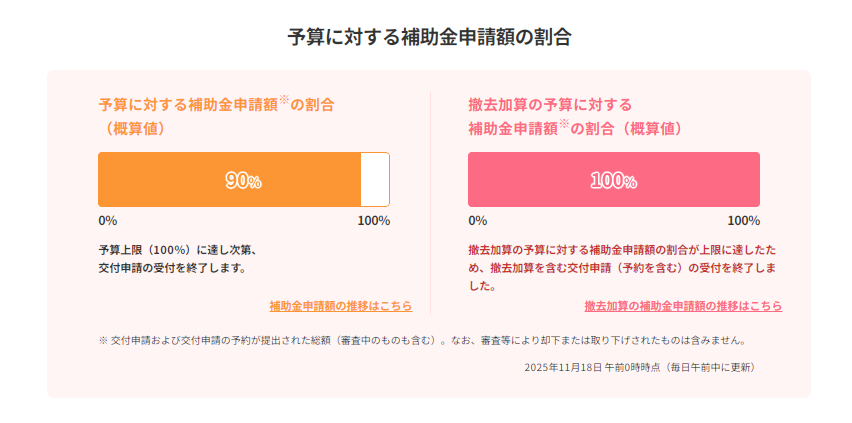
Task: Click the ※ mark in the orange heading
Action: coord(283,101)
